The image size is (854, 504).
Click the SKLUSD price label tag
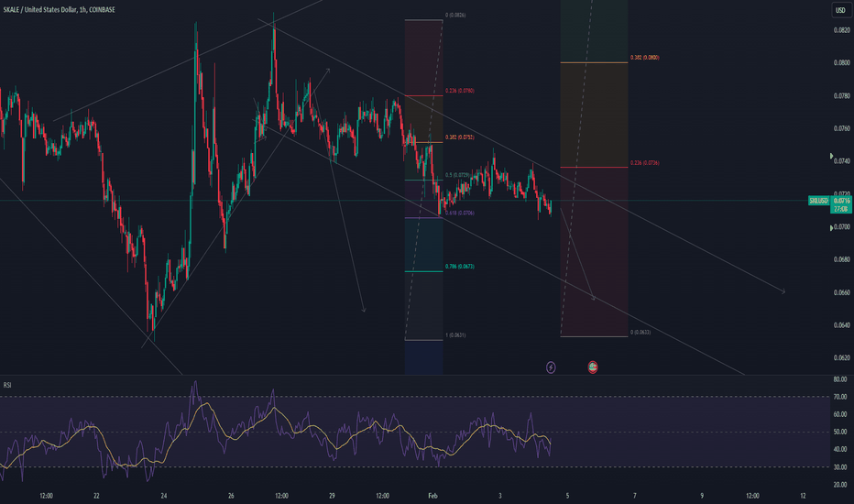pos(818,201)
